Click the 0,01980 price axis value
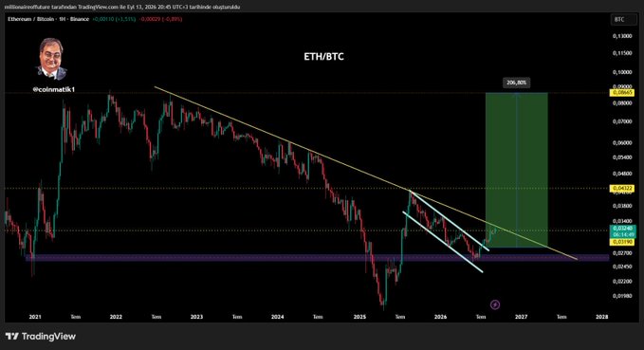The height and width of the screenshot is (350, 644). 622,296
